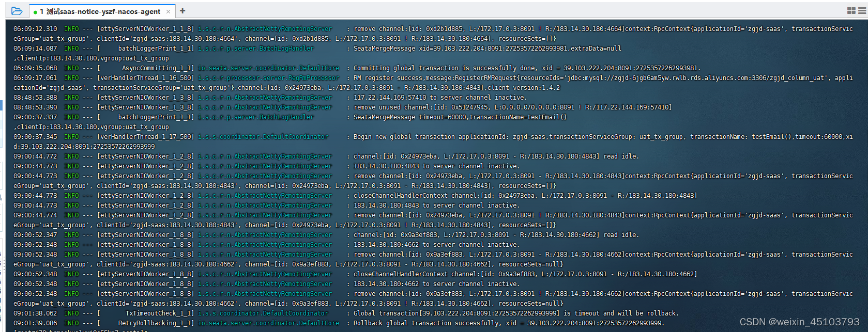
Task: Select timestamp 06:09:15.068 in the log
Action: pos(35,68)
